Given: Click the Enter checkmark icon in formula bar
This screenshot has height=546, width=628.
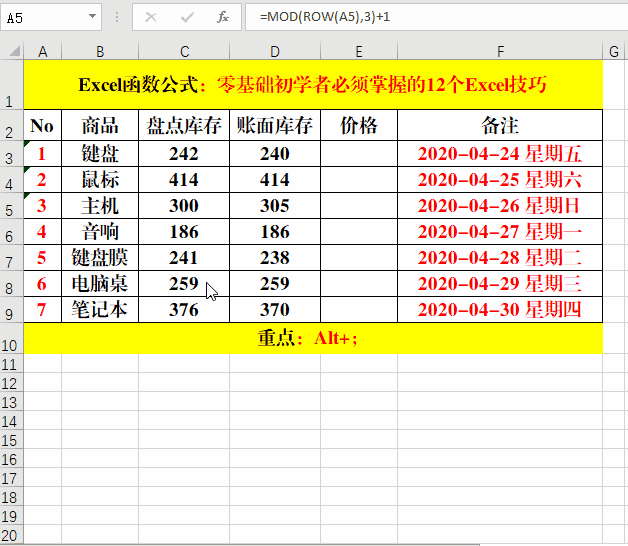Looking at the screenshot, I should (x=187, y=17).
